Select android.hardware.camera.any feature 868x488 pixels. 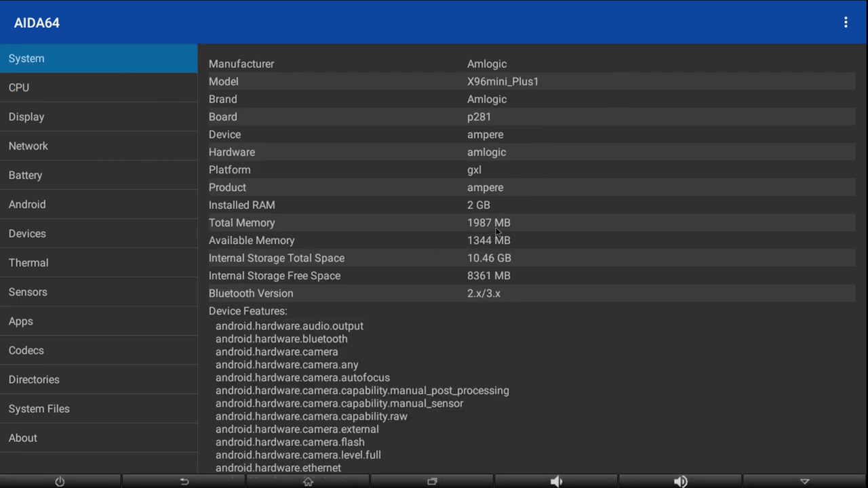[287, 365]
